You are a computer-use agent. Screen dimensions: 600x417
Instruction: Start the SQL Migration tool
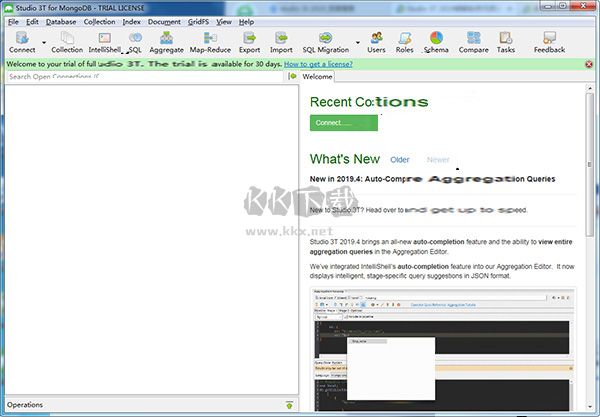pyautogui.click(x=326, y=42)
